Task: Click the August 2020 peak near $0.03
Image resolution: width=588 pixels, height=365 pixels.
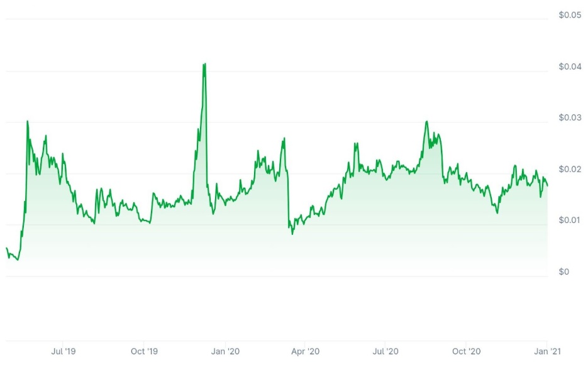Action: pyautogui.click(x=427, y=121)
